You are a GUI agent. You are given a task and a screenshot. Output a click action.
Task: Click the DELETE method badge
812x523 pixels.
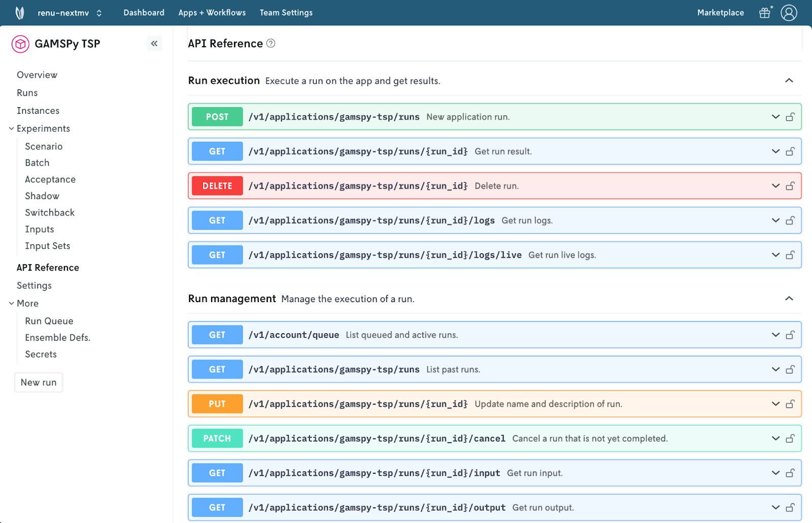217,186
